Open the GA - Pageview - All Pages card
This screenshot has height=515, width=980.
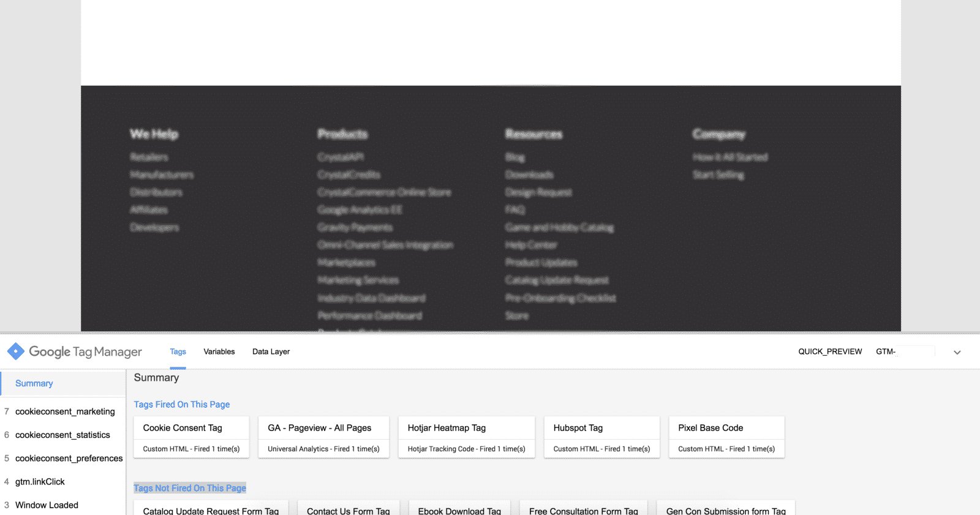[324, 437]
